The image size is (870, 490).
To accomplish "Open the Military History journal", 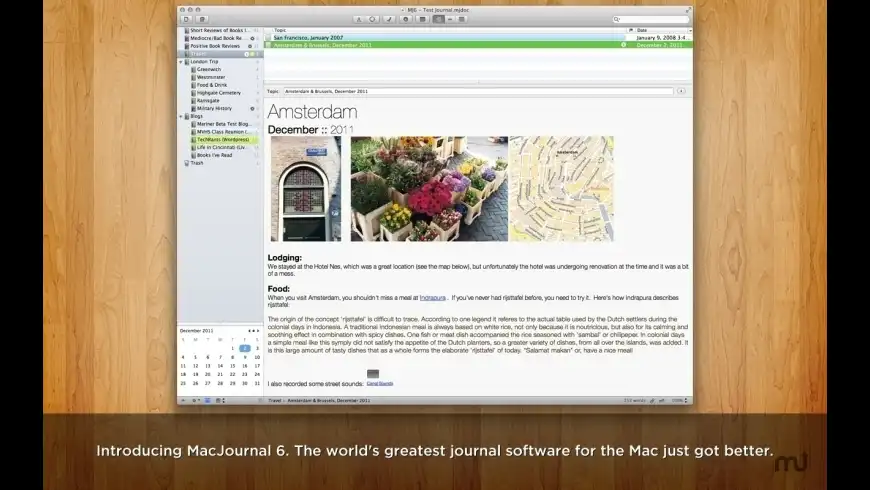I will coord(214,108).
